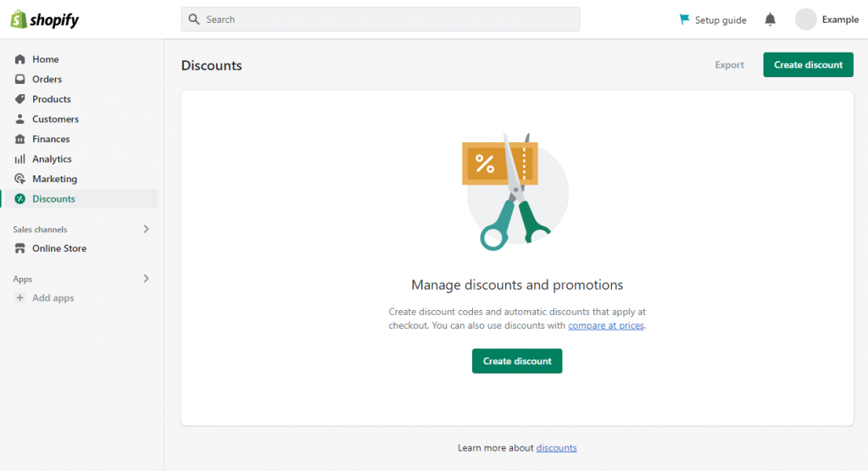Screen dimensions: 868x471
Task: Expand the Apps section chevron
Action: [x=146, y=279]
